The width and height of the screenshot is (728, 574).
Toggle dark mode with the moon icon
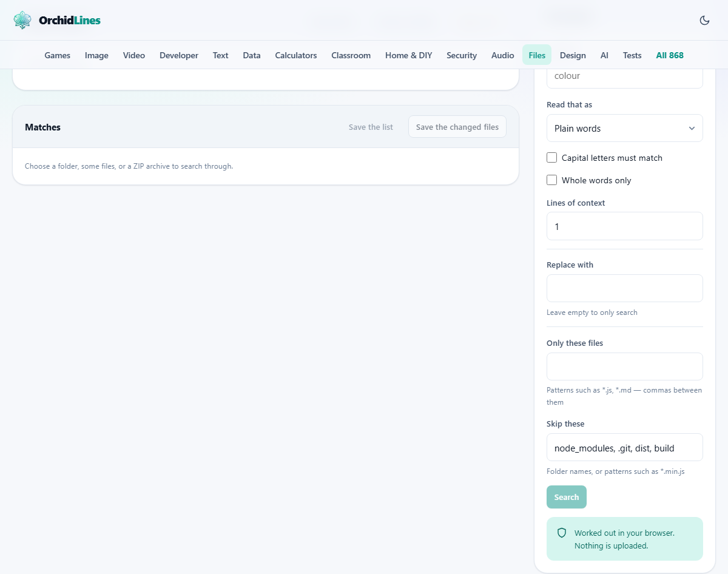tap(704, 20)
